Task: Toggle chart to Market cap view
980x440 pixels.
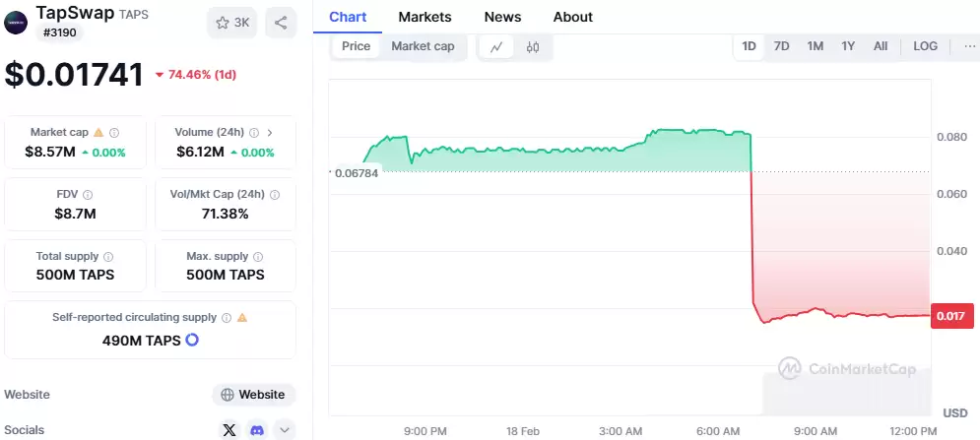Action: point(423,46)
